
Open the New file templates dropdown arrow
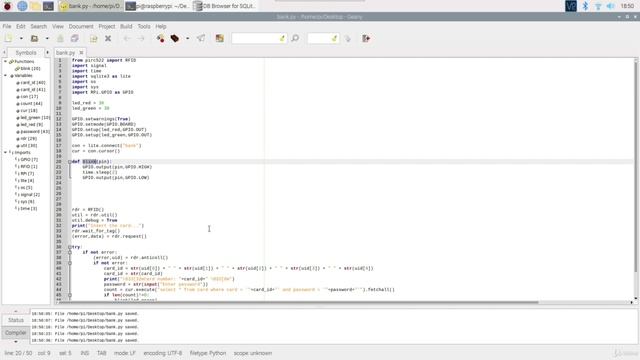point(21,38)
